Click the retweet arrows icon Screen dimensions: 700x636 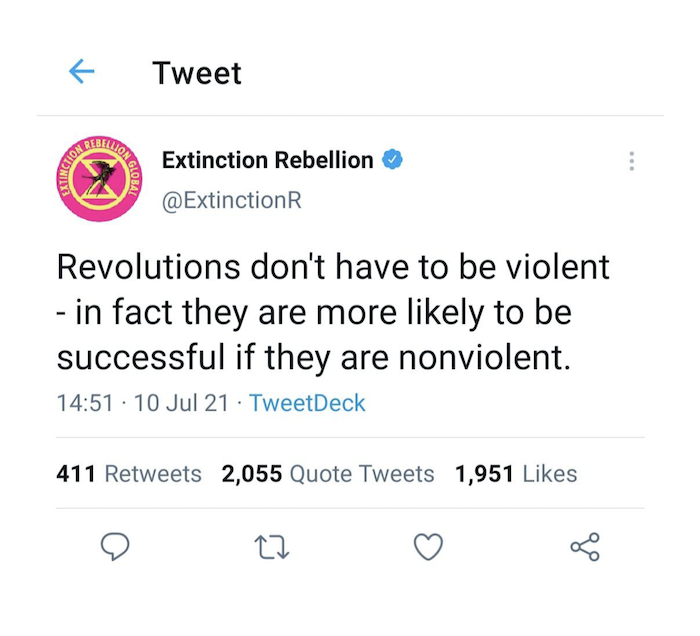(x=272, y=547)
